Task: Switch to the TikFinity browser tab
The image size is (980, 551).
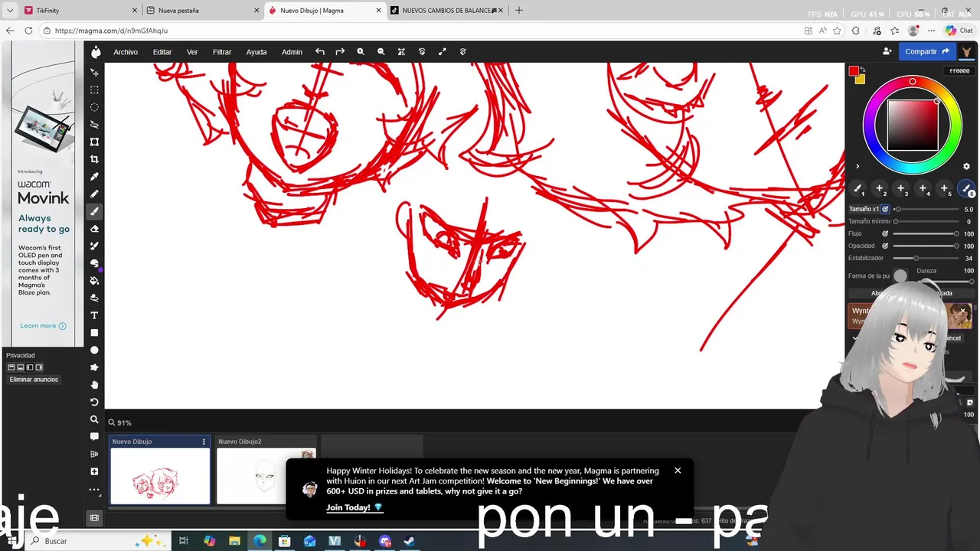Action: pyautogui.click(x=80, y=11)
